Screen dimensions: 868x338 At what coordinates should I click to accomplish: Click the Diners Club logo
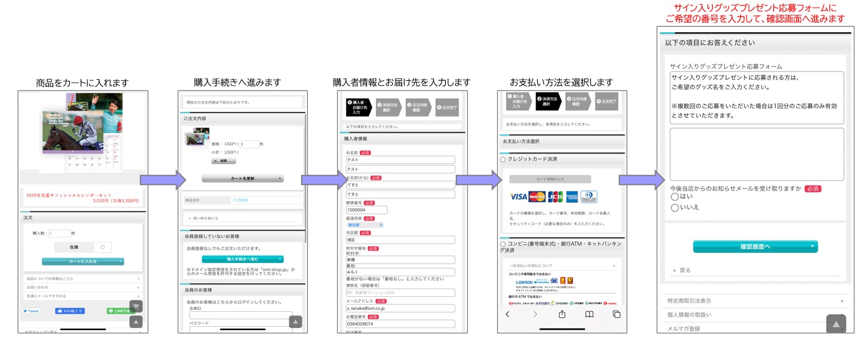tap(589, 197)
